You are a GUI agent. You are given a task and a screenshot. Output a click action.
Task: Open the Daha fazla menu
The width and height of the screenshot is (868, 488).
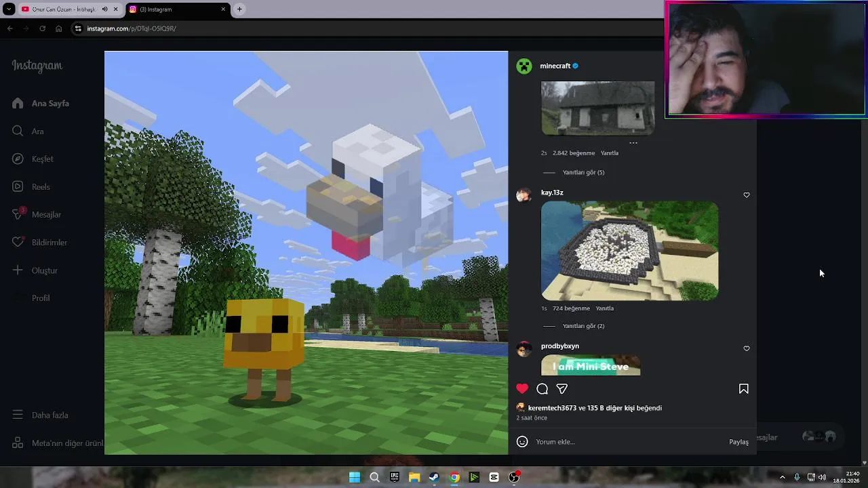click(40, 415)
